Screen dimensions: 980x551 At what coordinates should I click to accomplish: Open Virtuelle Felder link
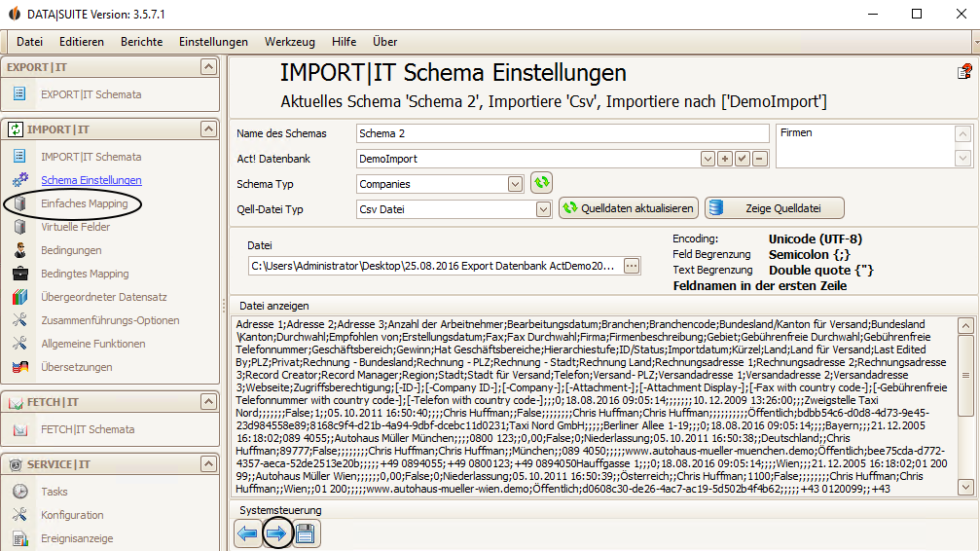point(76,227)
